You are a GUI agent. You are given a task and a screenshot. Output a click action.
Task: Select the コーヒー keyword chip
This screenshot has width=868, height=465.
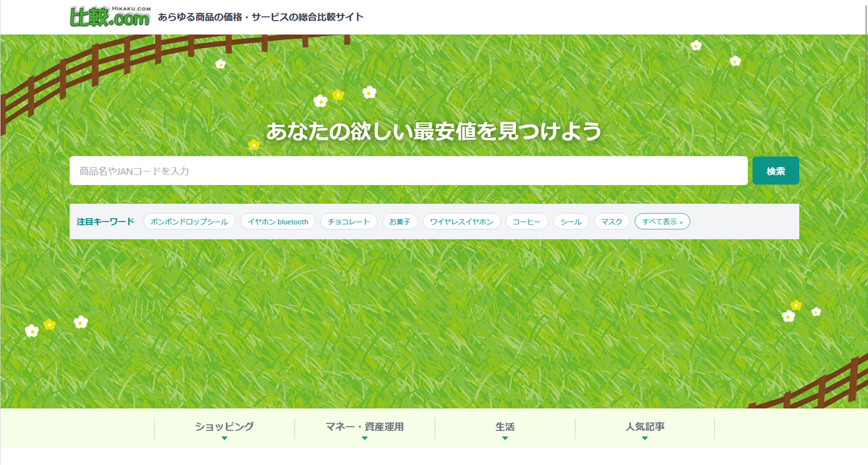tap(527, 222)
